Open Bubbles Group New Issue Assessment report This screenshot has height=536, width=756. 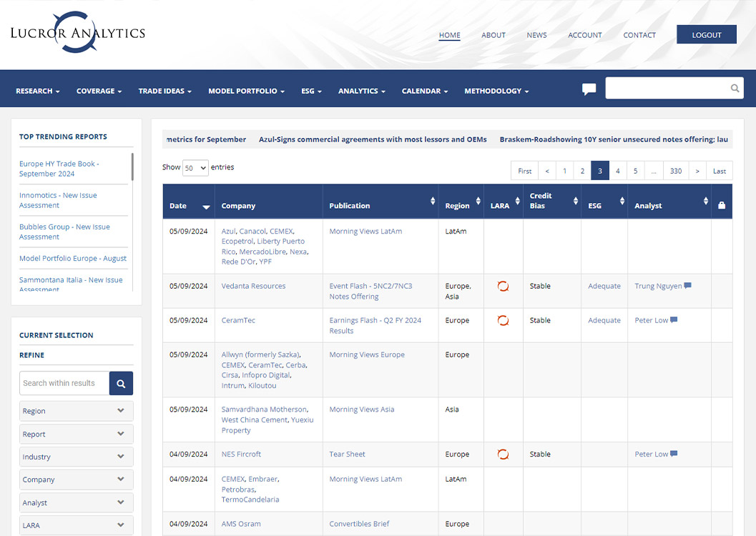[x=64, y=232]
